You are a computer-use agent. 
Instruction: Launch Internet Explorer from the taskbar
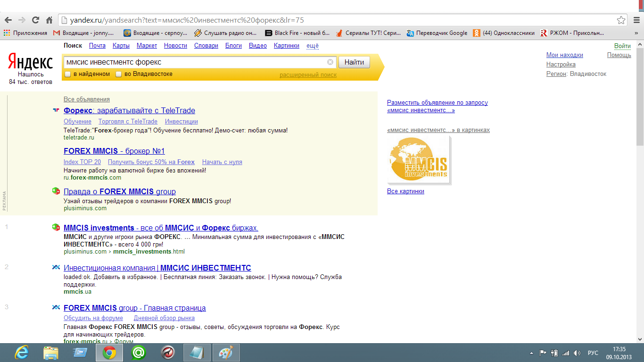coord(21,353)
